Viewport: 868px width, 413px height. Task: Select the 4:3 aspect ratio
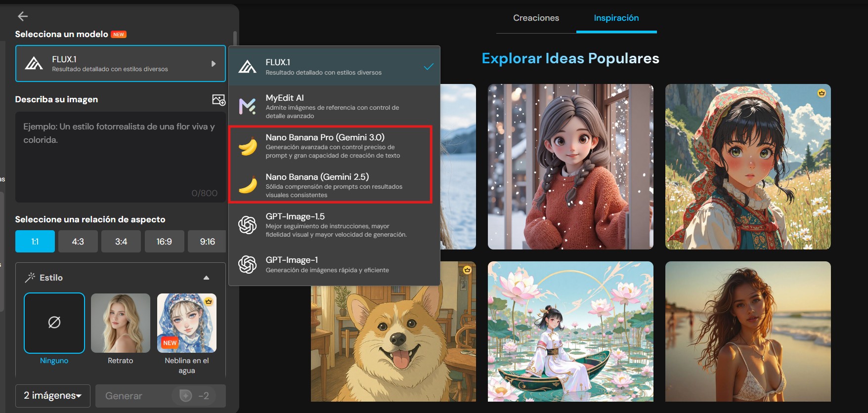(78, 242)
